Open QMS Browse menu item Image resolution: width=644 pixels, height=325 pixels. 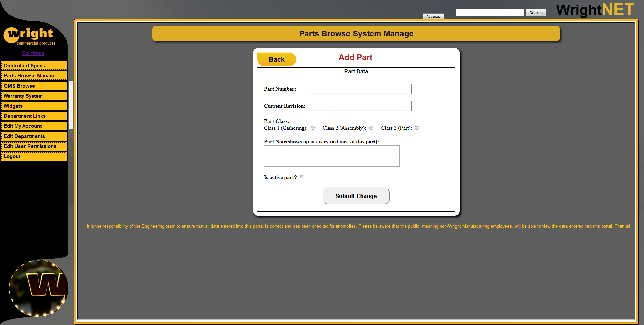pos(34,86)
